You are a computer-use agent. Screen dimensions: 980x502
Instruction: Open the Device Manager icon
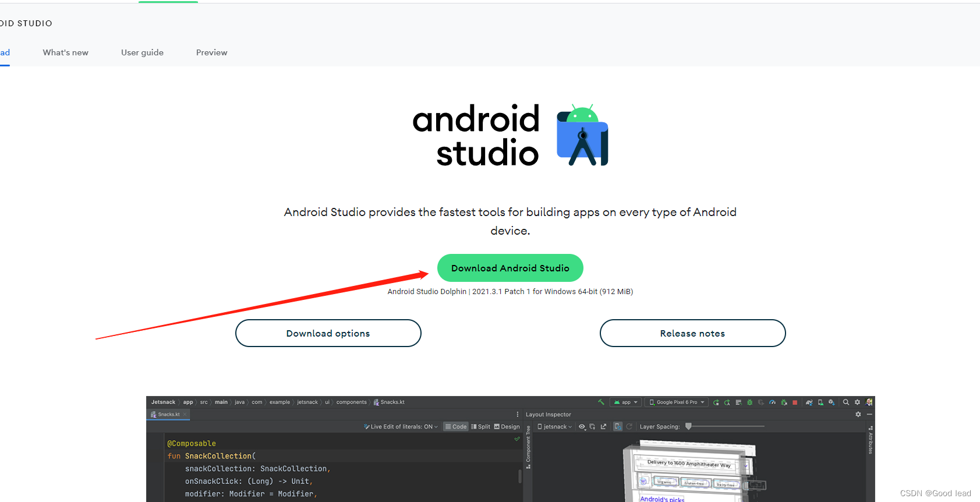click(x=820, y=402)
